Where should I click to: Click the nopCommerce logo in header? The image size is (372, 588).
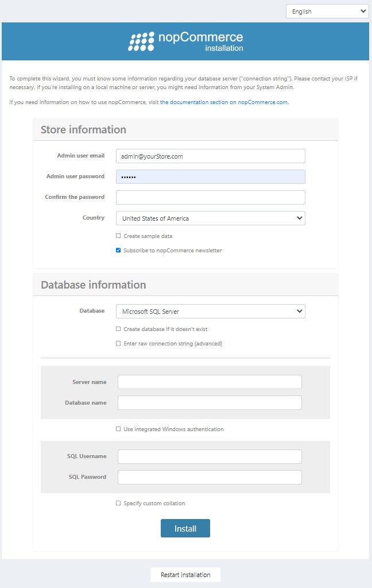pyautogui.click(x=185, y=42)
